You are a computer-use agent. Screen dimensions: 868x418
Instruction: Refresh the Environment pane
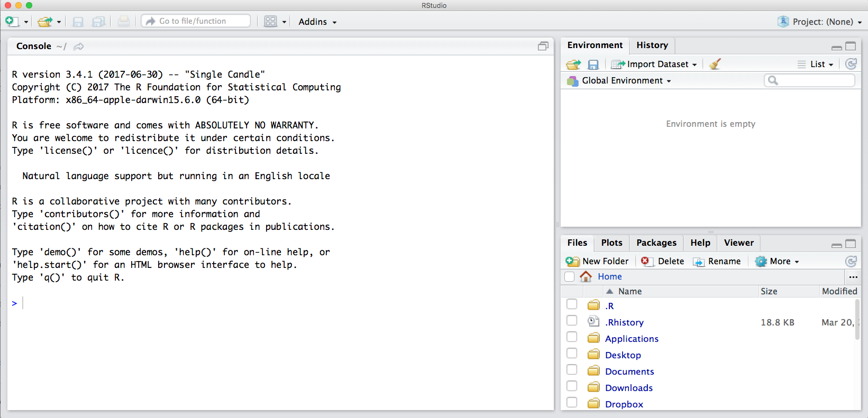pyautogui.click(x=851, y=64)
